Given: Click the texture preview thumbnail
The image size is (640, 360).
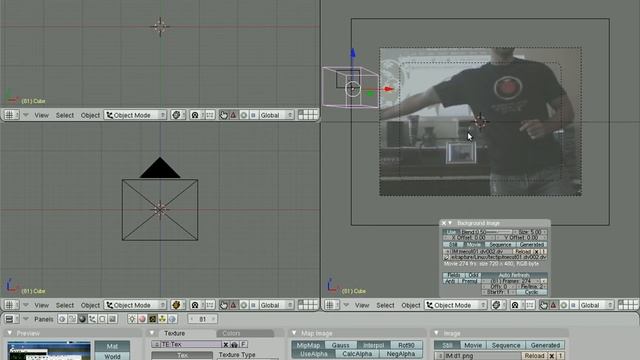Looking at the screenshot, I should click(49, 351).
